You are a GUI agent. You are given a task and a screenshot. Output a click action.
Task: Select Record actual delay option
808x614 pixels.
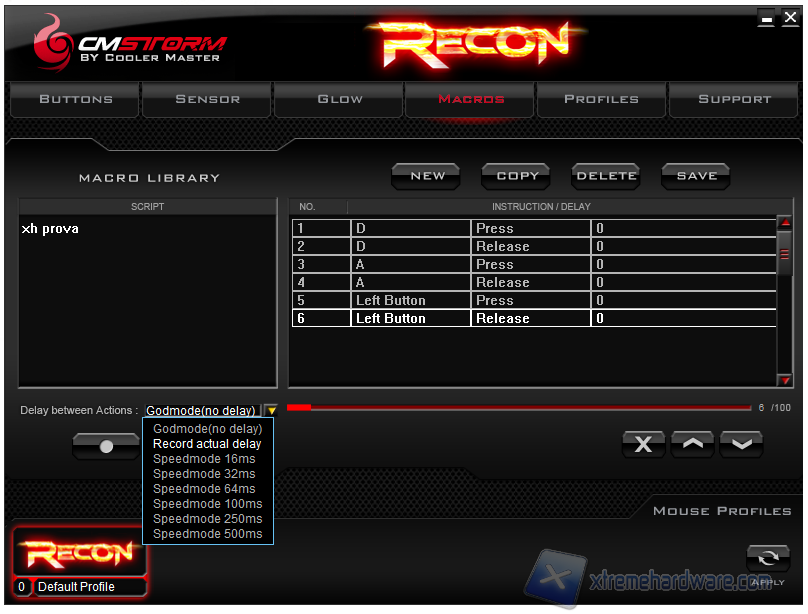click(x=207, y=444)
